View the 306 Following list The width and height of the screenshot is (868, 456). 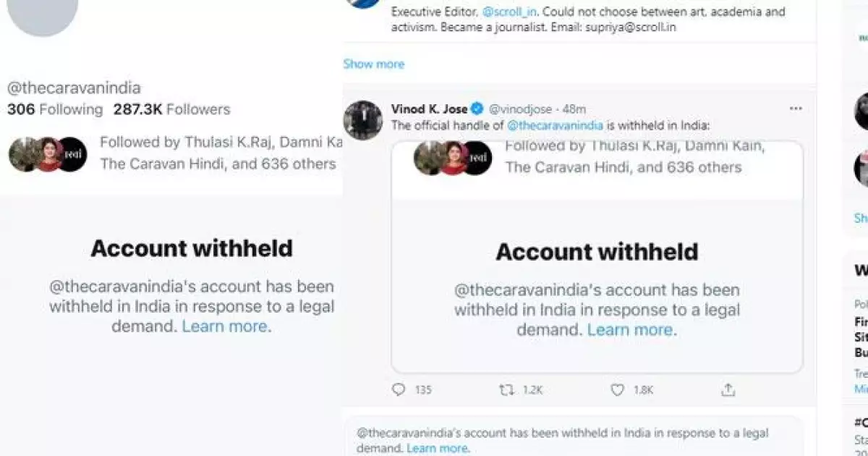click(55, 109)
